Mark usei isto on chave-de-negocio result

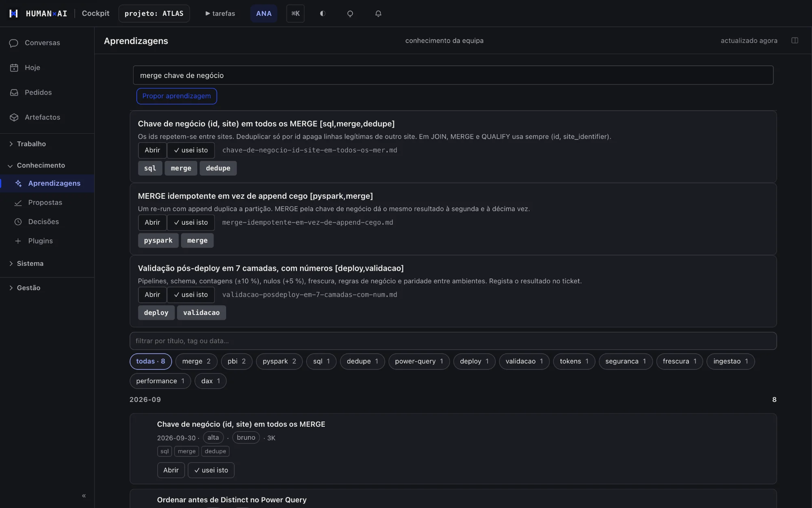point(191,150)
